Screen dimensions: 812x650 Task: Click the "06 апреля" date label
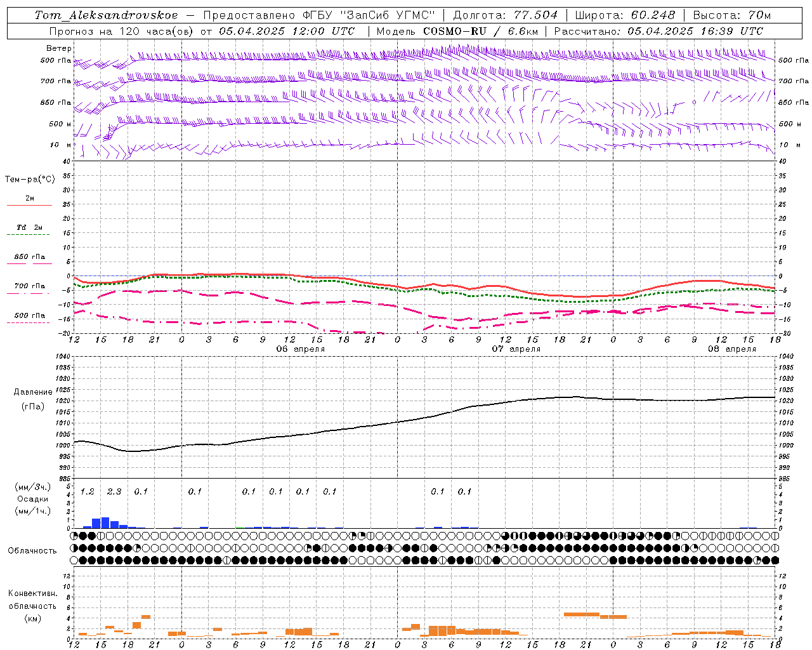pos(300,349)
